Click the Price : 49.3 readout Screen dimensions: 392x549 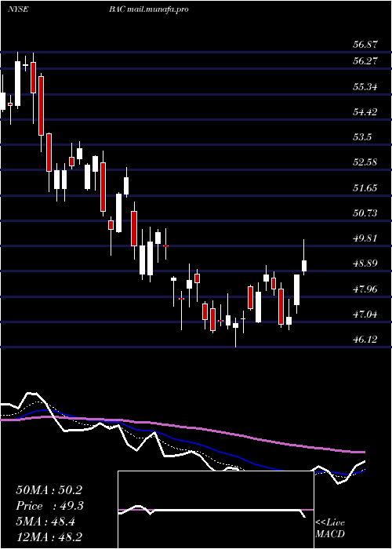tap(49, 506)
